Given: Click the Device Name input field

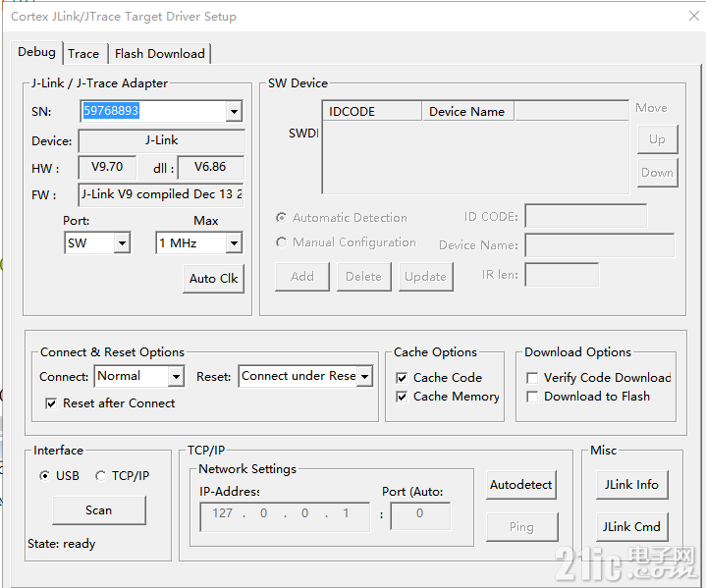Looking at the screenshot, I should click(600, 245).
